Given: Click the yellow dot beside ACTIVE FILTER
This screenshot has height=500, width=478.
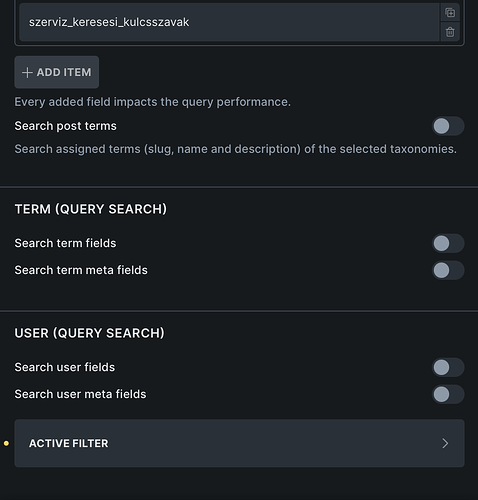Looking at the screenshot, I should click(6, 443).
